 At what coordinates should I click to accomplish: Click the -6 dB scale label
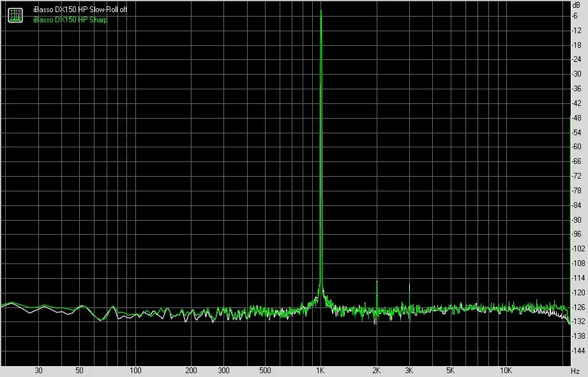(x=575, y=16)
